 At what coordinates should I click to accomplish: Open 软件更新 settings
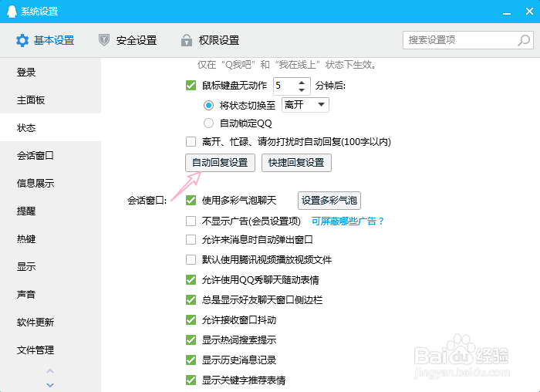(x=50, y=323)
